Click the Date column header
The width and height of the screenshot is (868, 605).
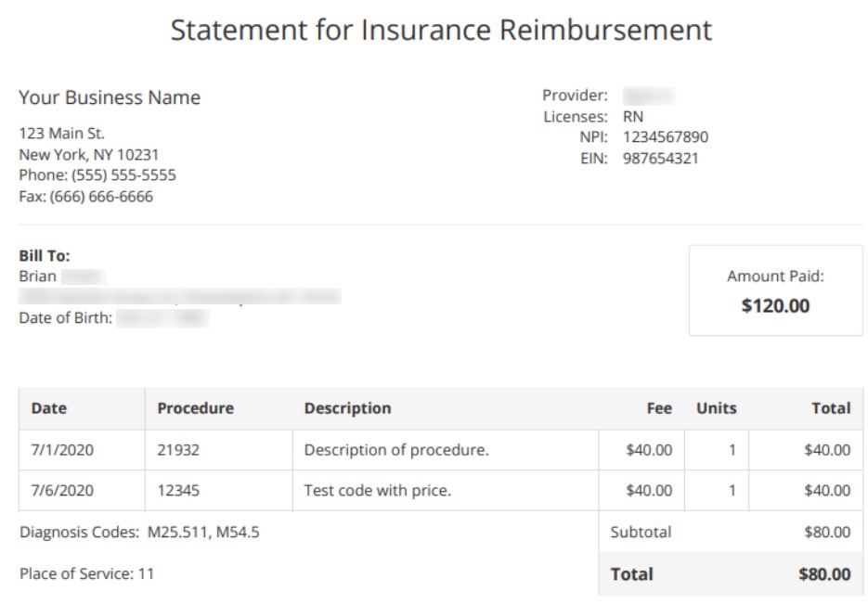(49, 408)
